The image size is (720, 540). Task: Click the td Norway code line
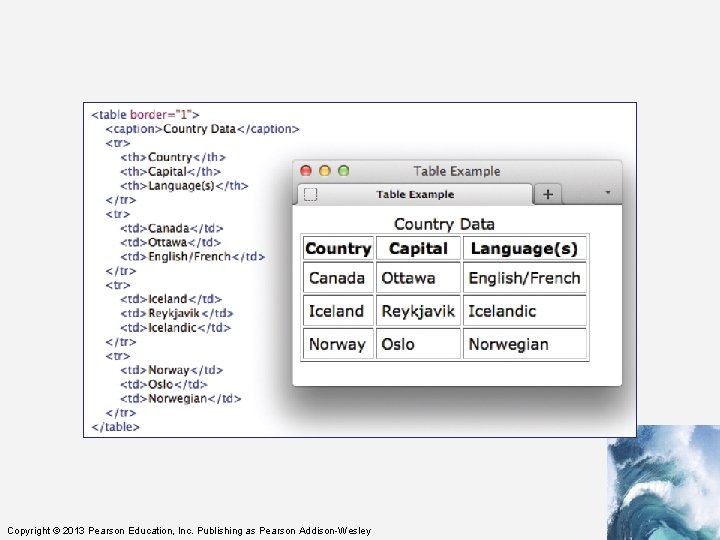172,370
